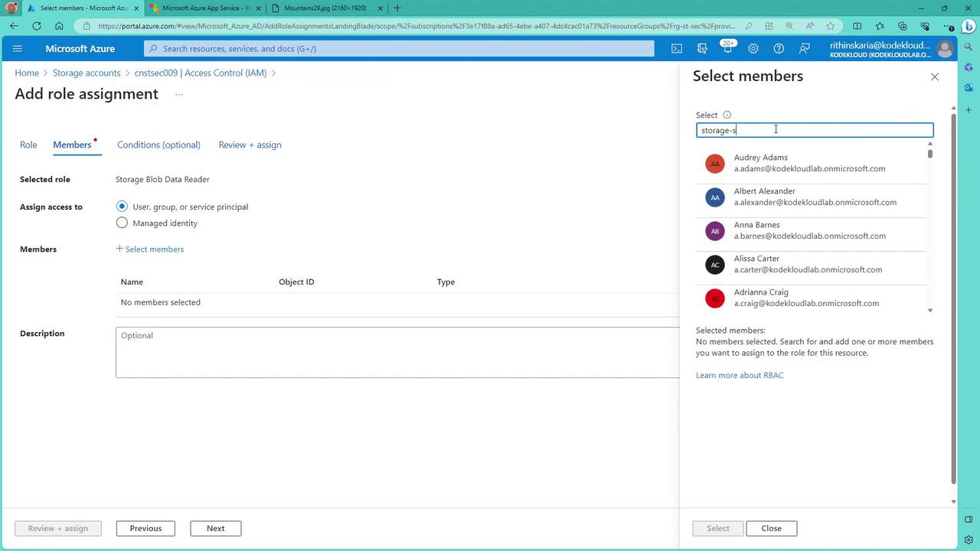Click the member list scrollbar thumb
Viewport: 980px width, 551px height.
pyautogui.click(x=930, y=153)
